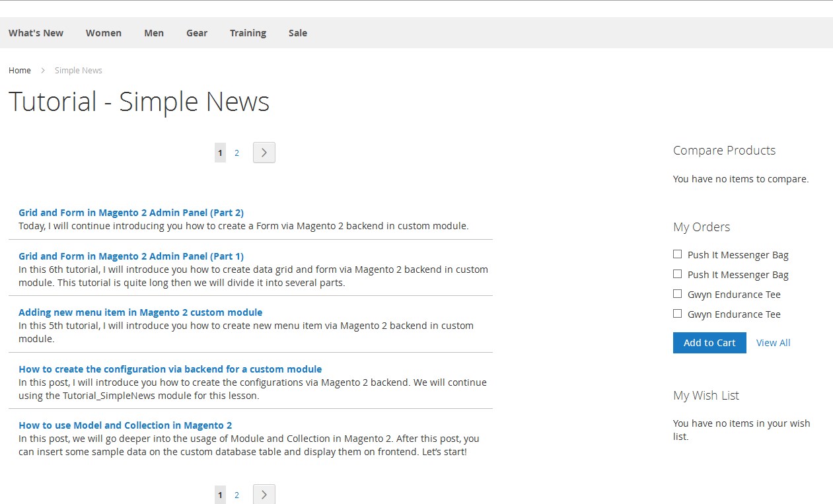
Task: Open the configuration via backend article
Action: [170, 369]
